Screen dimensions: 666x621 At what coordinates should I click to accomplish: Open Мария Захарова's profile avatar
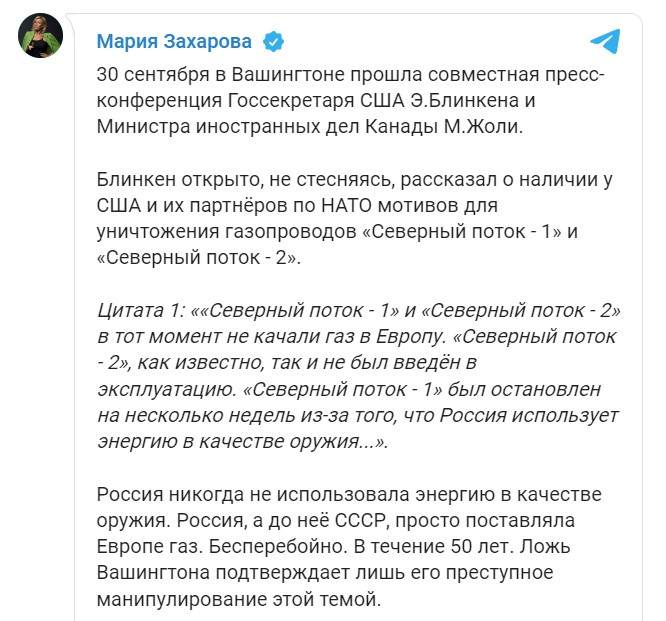(x=42, y=39)
